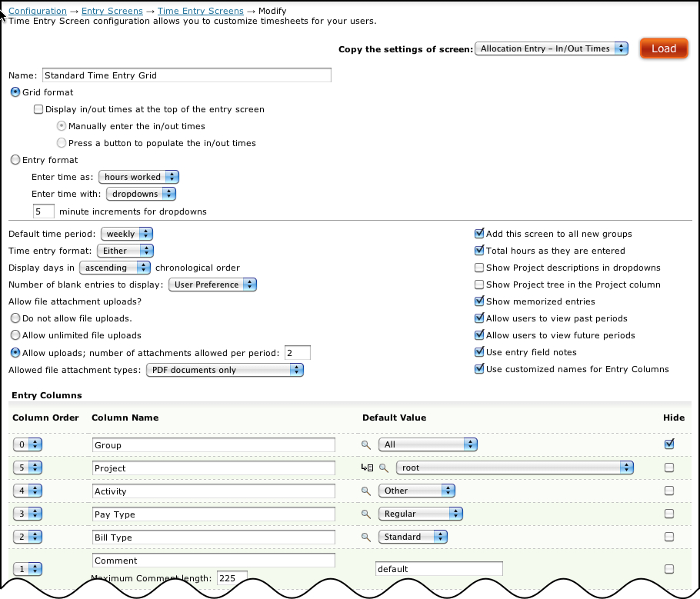The image size is (700, 599).
Task: Open the Enter time as dropdown
Action: pyautogui.click(x=138, y=177)
